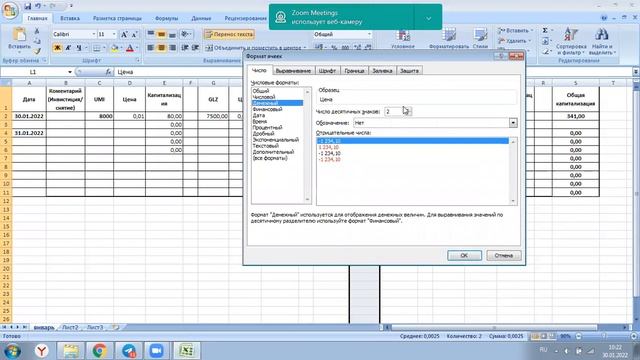Open the Вставка ribbon tab
The width and height of the screenshot is (640, 360).
pyautogui.click(x=70, y=18)
